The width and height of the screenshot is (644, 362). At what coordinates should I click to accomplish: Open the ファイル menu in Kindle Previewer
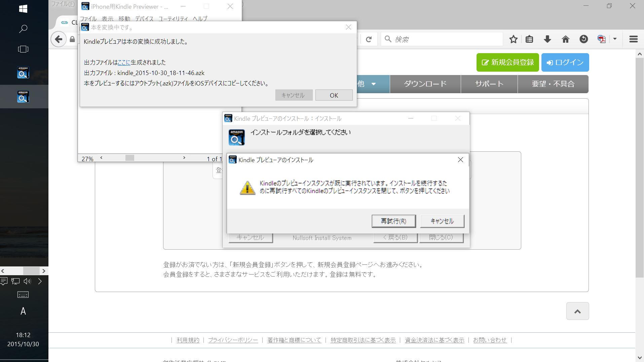pos(88,19)
